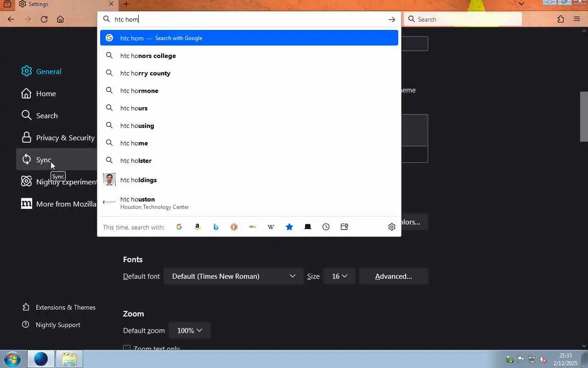Search bookmarks using the star icon
The height and width of the screenshot is (368, 588).
tap(289, 227)
